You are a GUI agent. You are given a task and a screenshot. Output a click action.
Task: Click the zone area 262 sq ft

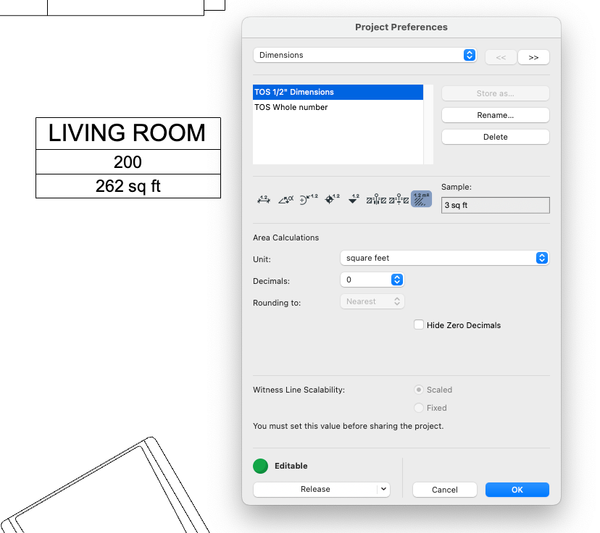point(128,186)
